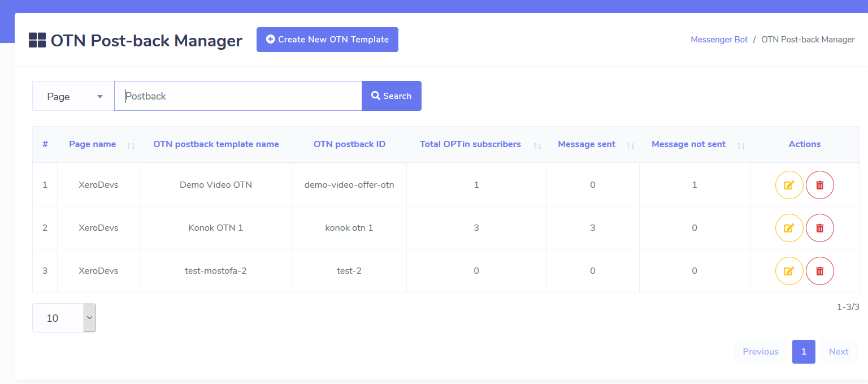Click Message not sent value in Demo Video row

pos(695,185)
